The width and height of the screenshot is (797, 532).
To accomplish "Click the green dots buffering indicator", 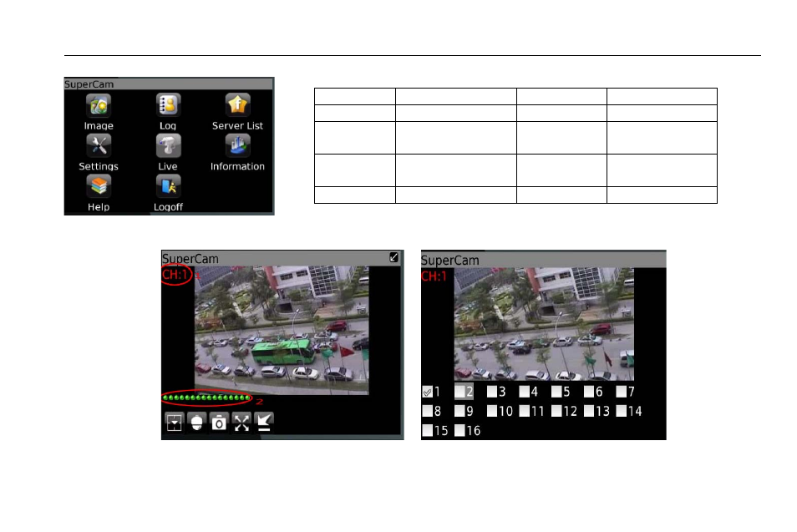I will pos(206,398).
